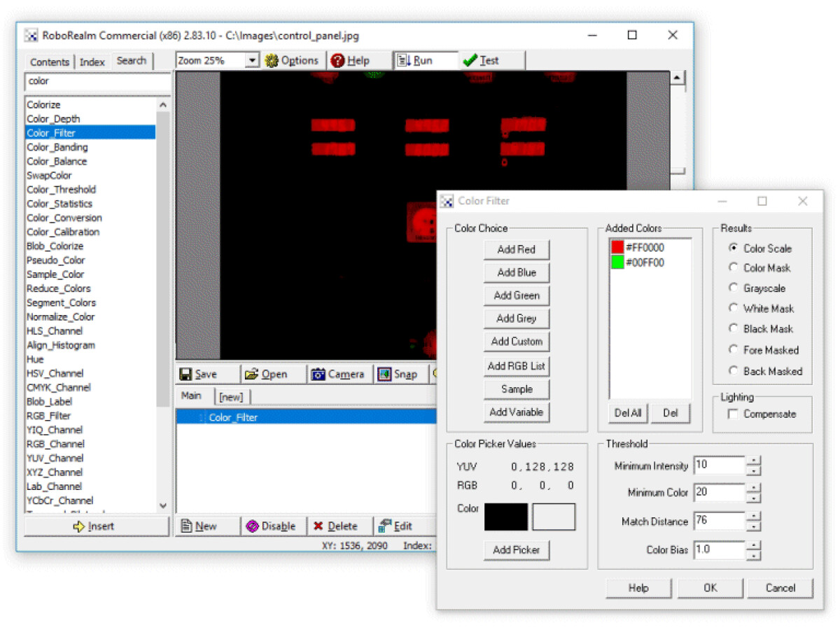Cancel the Color Filter dialog
This screenshot has width=840, height=630.
pyautogui.click(x=780, y=589)
